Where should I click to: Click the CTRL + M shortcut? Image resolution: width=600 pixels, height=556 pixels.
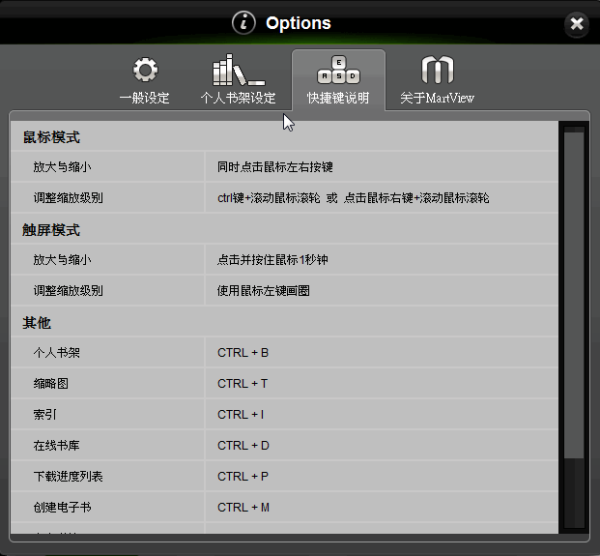243,507
